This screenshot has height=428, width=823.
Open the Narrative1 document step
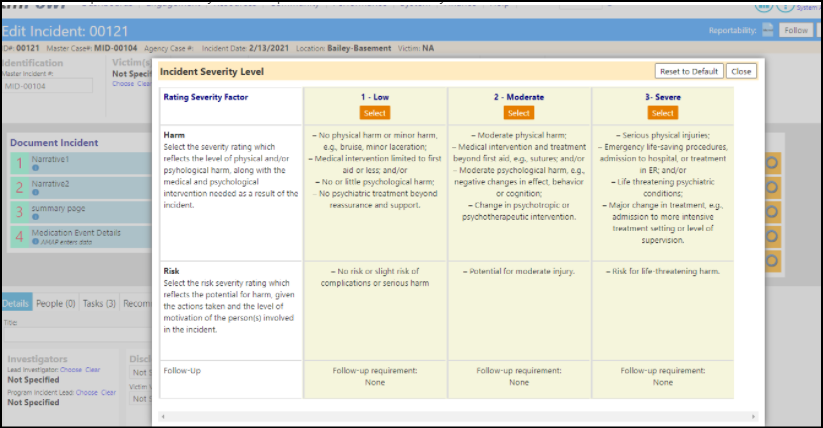[x=81, y=163]
